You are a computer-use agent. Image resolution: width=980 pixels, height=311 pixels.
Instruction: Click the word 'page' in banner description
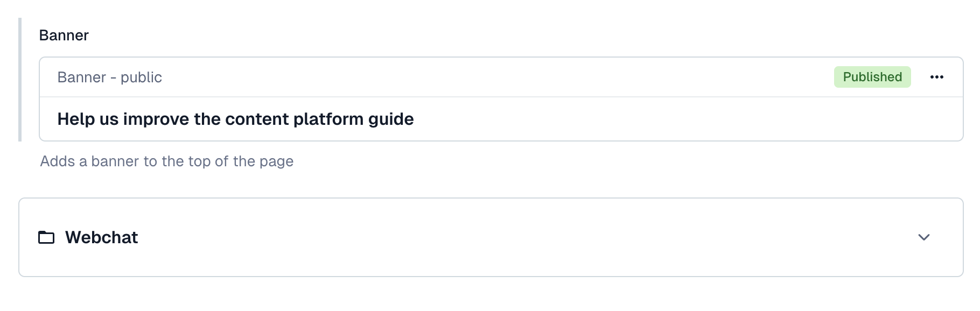click(276, 162)
